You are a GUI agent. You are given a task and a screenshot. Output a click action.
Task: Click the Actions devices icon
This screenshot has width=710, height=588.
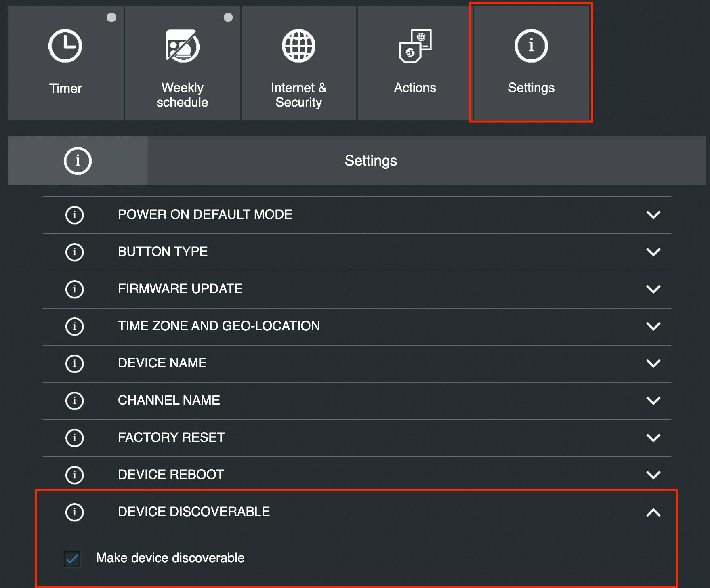[415, 46]
